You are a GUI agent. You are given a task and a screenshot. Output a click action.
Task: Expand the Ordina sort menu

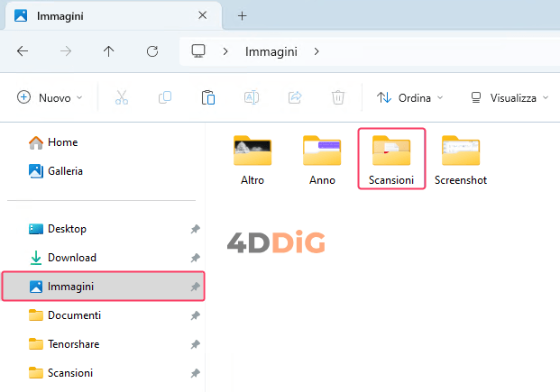410,97
